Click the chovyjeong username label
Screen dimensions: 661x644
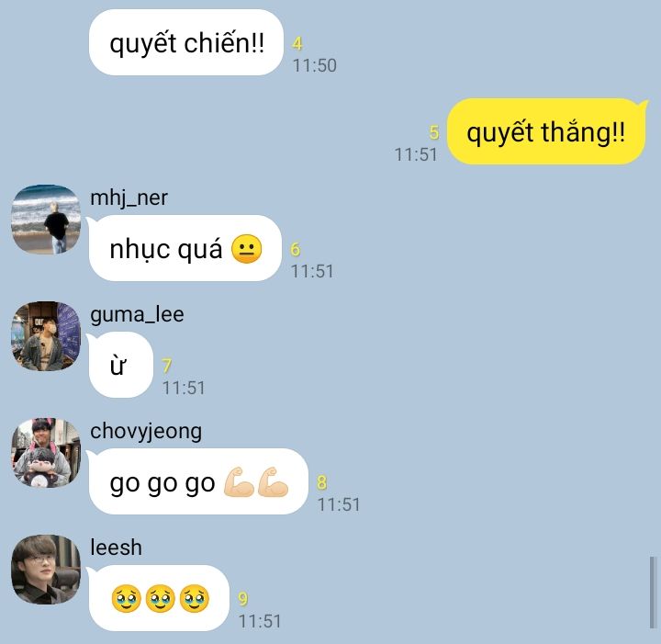click(x=146, y=432)
